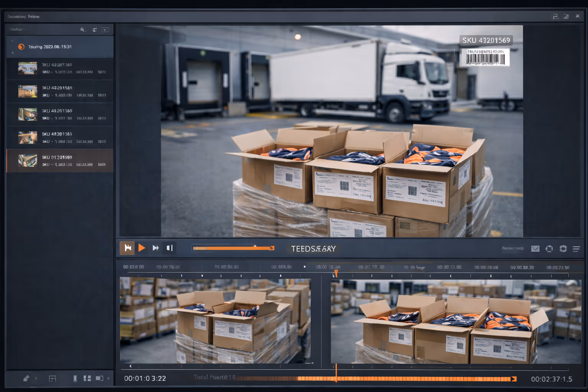This screenshot has height=392, width=588.
Task: Start playback with the orange play button
Action: (x=142, y=248)
